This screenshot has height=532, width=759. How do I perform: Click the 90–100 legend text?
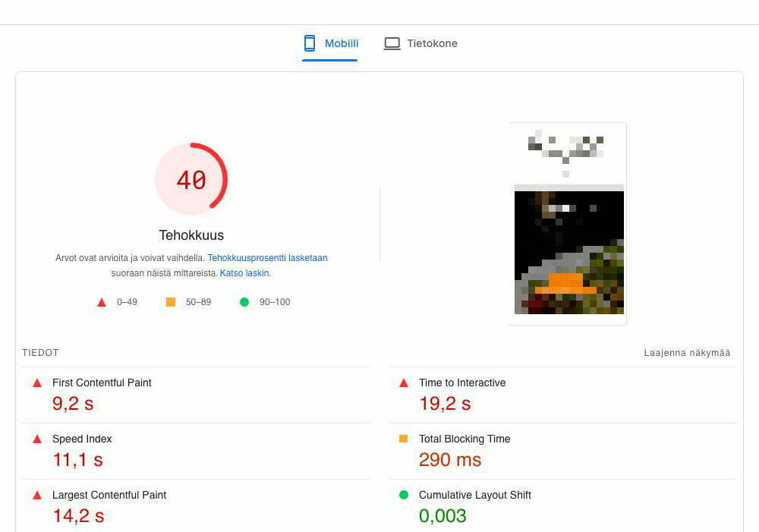click(x=275, y=302)
